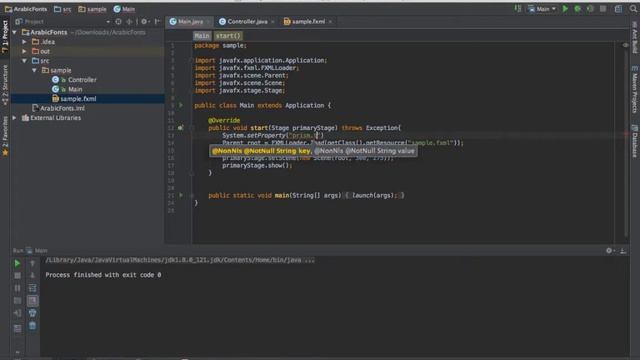Click the run gutter icon beside class Main

[181, 105]
